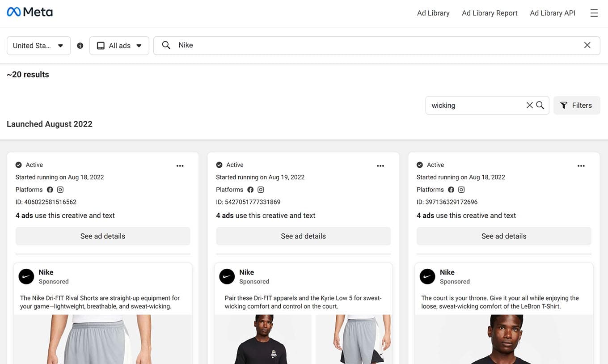
Task: Click 'Started running on Aug 19, 2022' text
Action: 260,177
